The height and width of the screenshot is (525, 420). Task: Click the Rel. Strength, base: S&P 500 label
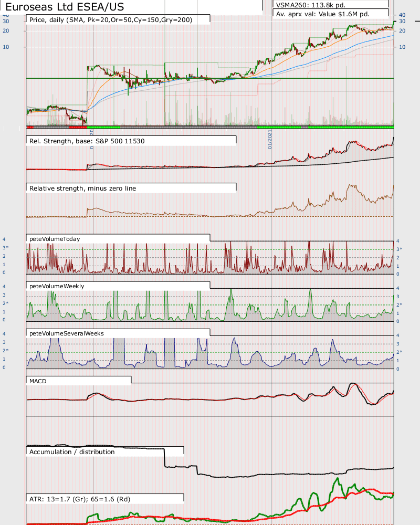(x=87, y=141)
